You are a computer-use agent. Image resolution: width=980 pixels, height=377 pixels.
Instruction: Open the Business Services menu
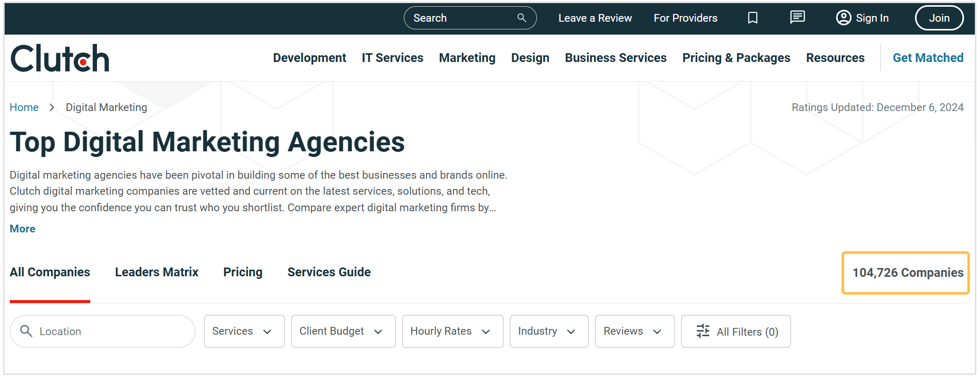[x=616, y=58]
